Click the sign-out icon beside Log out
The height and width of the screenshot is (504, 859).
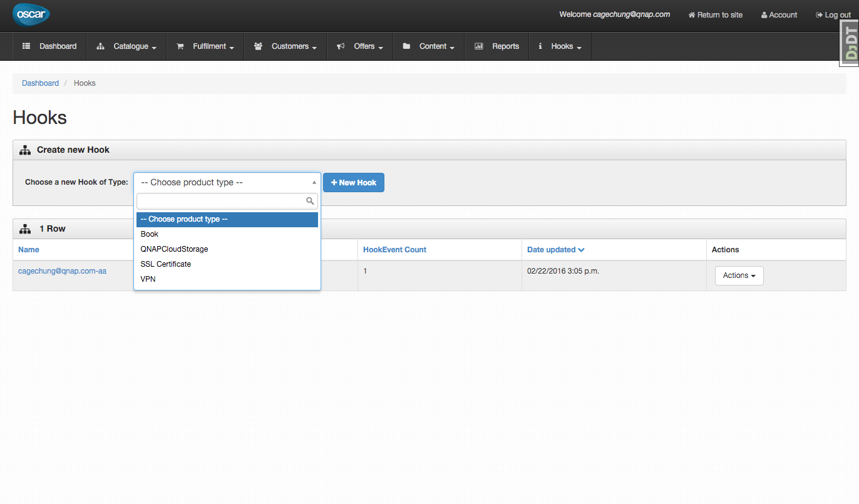819,15
